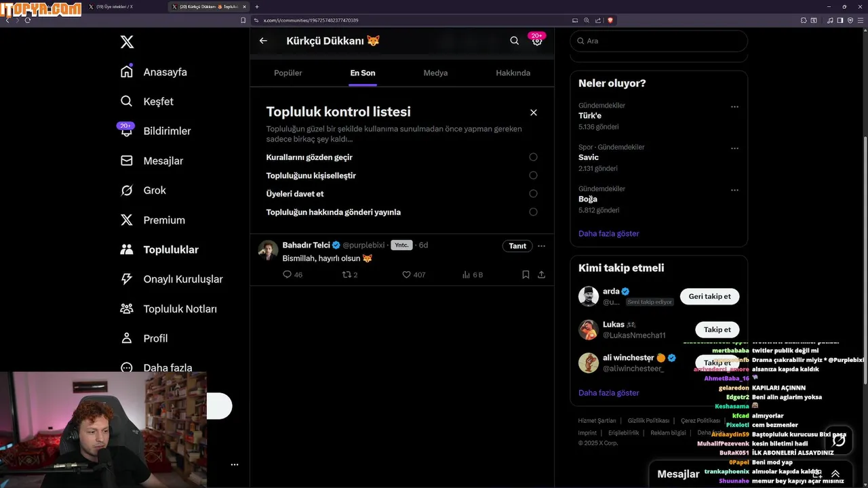
Task: Open Grok from the sidebar
Action: click(143, 190)
